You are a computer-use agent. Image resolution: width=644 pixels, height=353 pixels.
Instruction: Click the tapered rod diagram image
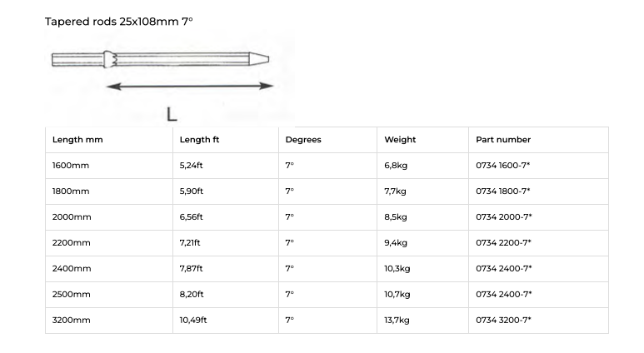click(170, 78)
